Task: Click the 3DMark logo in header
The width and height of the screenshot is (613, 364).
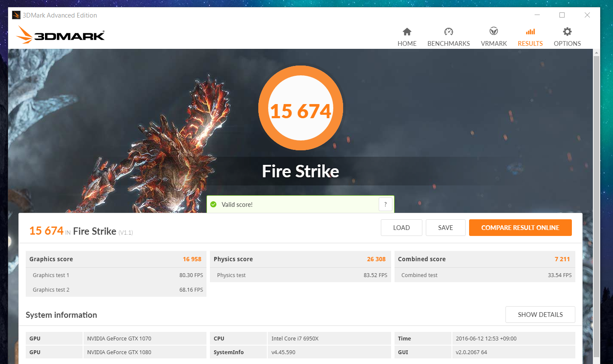Action: click(x=60, y=35)
